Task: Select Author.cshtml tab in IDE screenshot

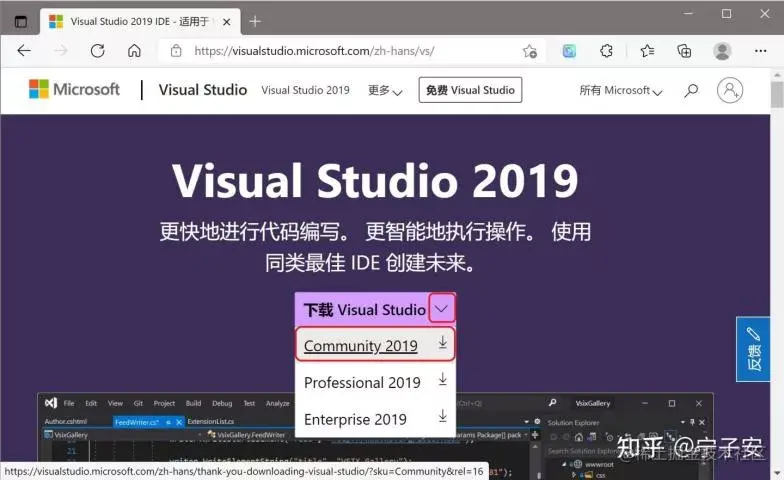Action: pyautogui.click(x=66, y=422)
